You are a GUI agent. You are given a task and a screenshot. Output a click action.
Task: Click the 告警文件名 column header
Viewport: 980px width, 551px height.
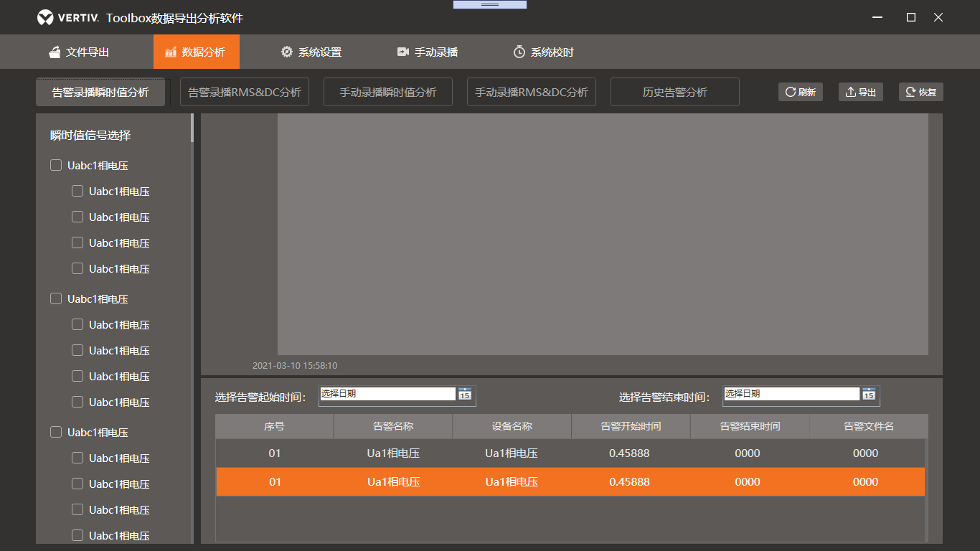point(869,426)
